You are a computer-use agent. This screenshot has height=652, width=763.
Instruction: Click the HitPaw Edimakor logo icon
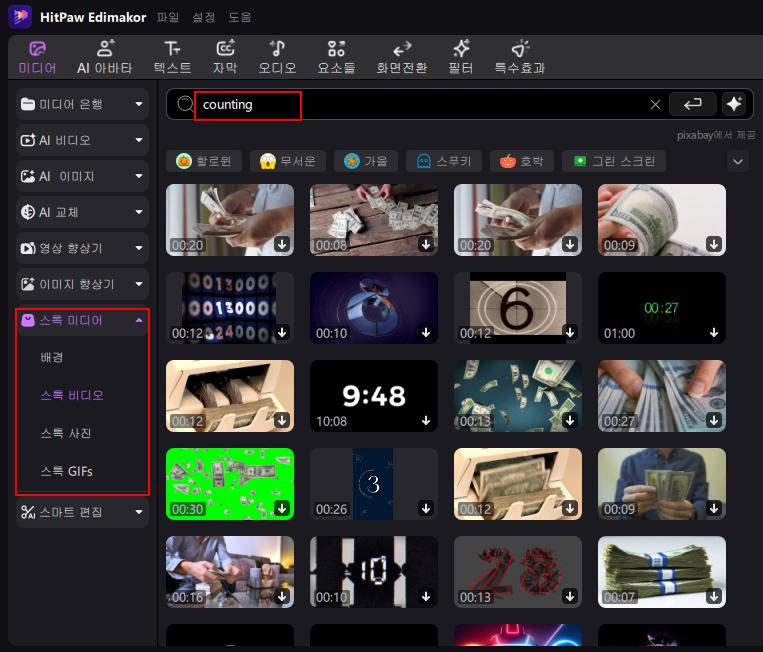click(x=20, y=17)
